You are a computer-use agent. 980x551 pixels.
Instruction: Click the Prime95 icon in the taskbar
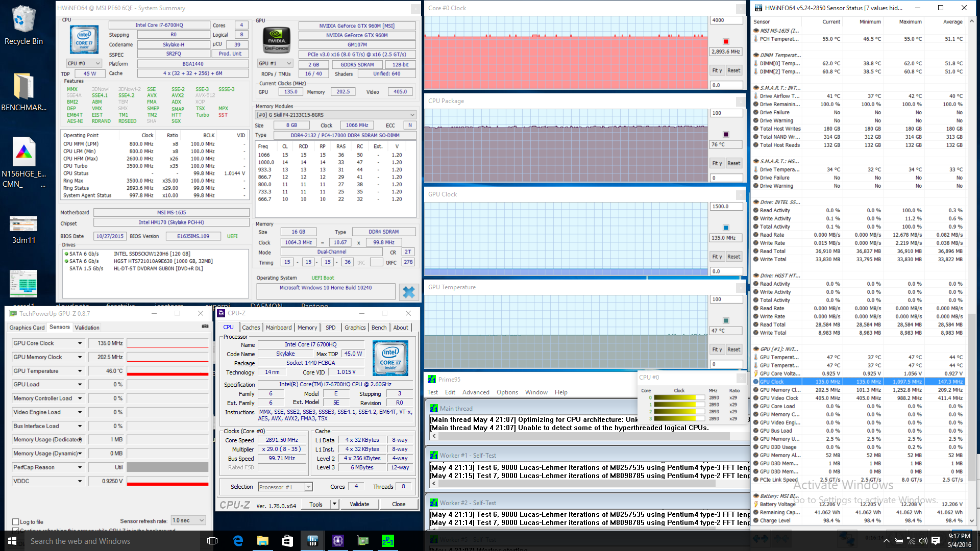(x=388, y=541)
